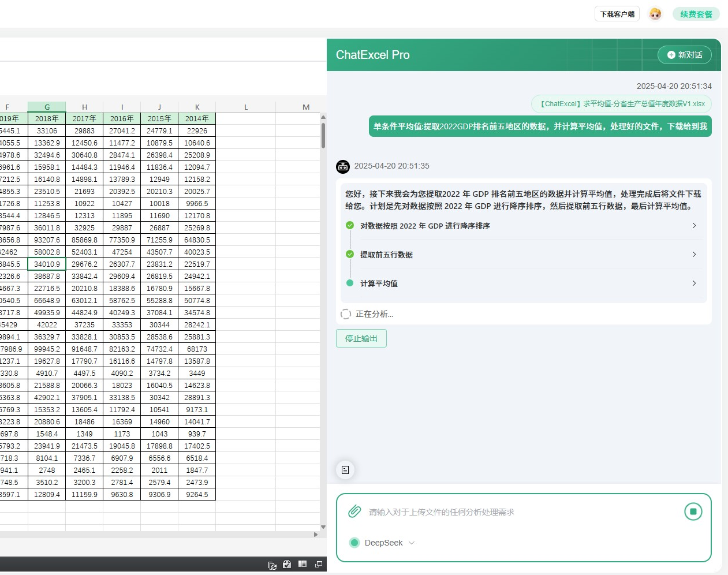Click the timestamp 2025-04-20 20:51:34
Image resolution: width=728 pixels, height=575 pixels.
(x=674, y=86)
